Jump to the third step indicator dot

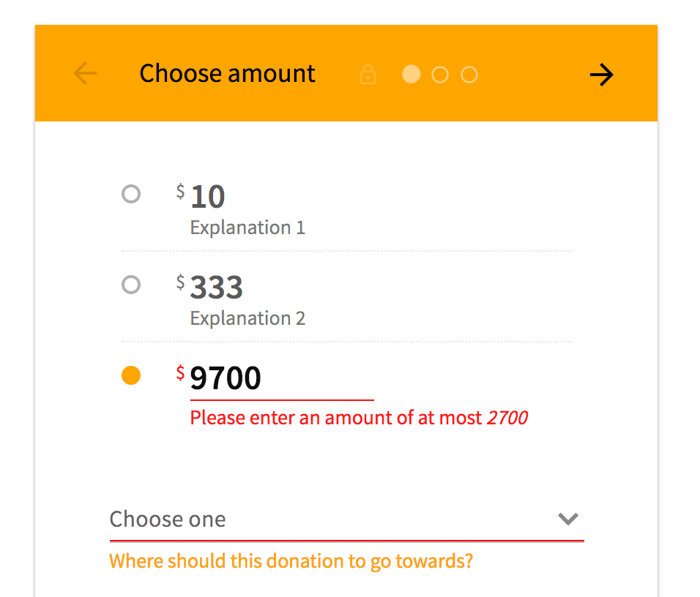pyautogui.click(x=469, y=75)
